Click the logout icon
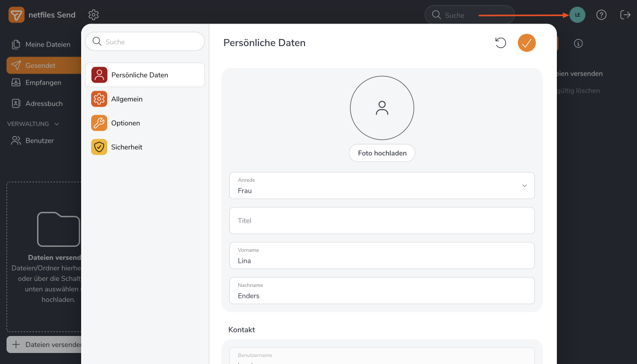 pyautogui.click(x=625, y=15)
